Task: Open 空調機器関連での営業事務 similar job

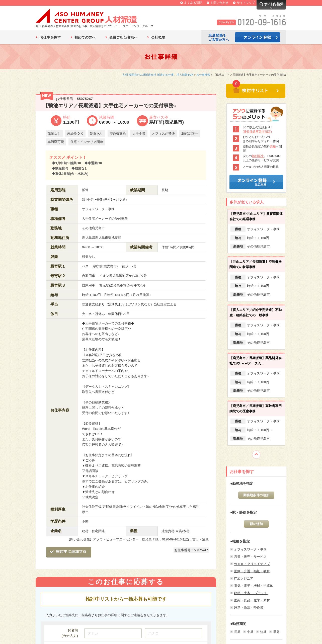Action: coord(256,264)
